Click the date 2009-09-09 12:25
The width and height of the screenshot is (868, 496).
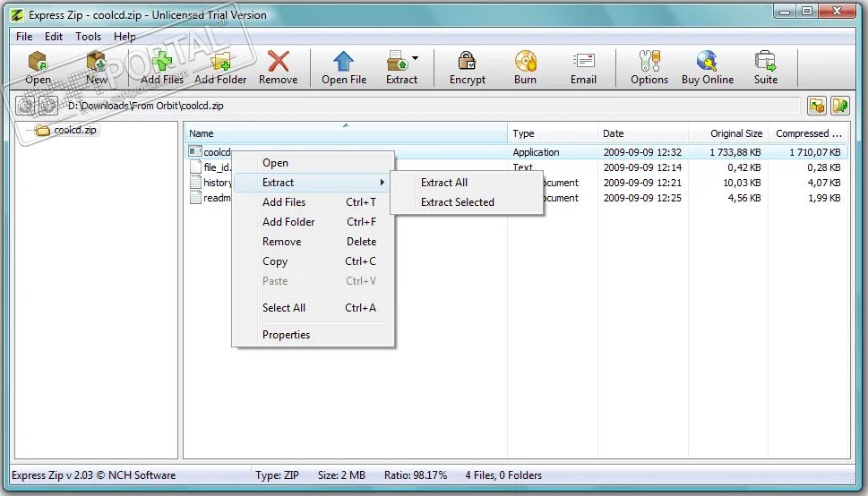click(642, 198)
